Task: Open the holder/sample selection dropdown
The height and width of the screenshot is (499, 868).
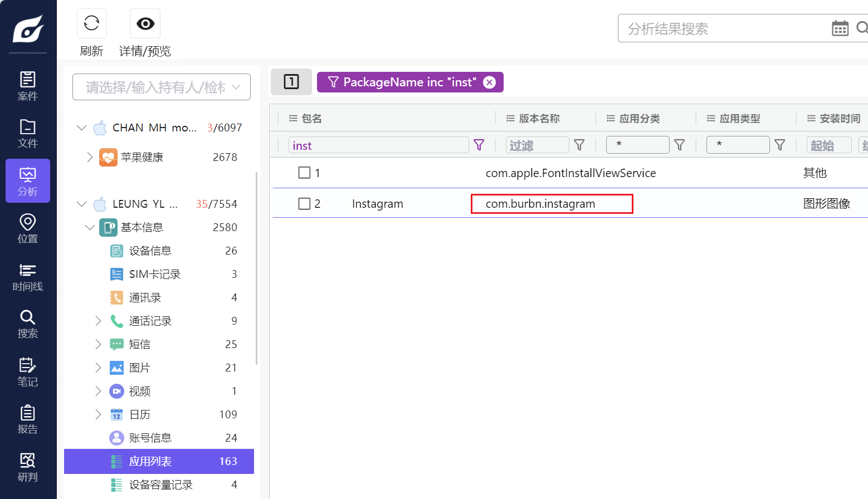Action: coord(162,87)
